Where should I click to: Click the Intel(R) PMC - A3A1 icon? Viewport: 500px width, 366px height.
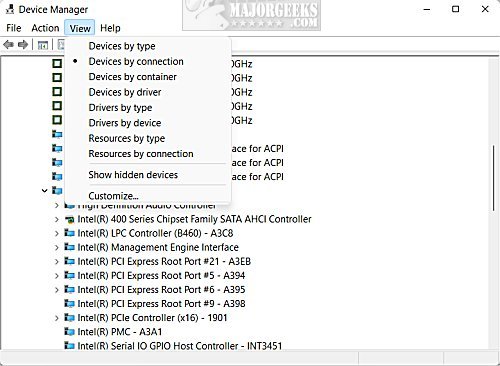click(69, 332)
